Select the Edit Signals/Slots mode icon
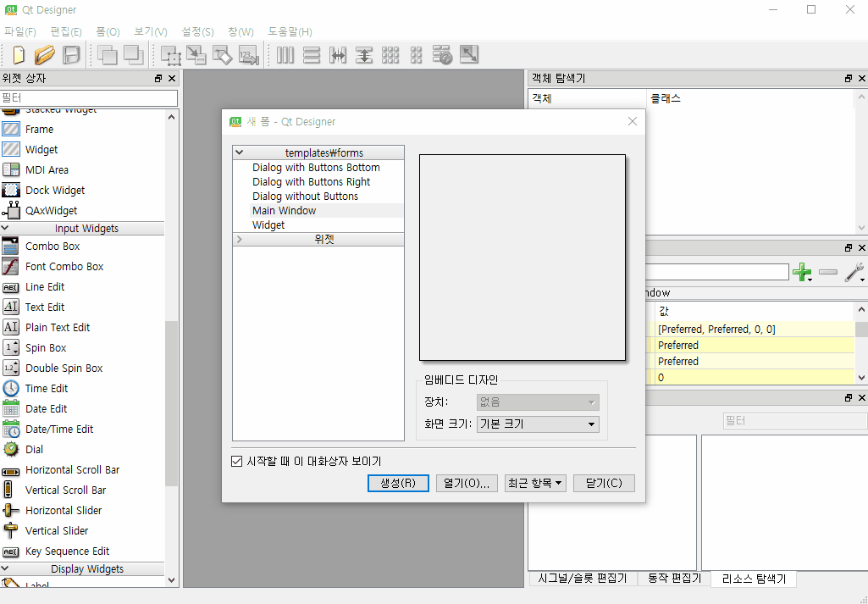Image resolution: width=868 pixels, height=604 pixels. (x=196, y=55)
